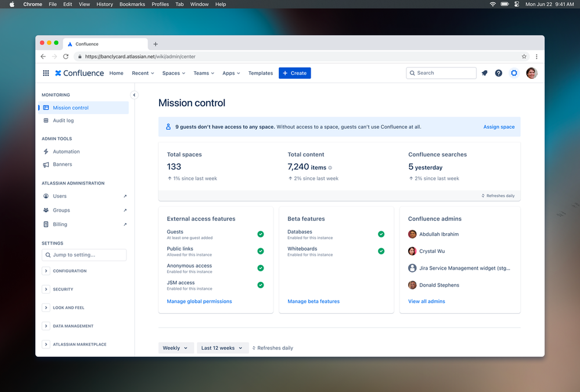This screenshot has height=392, width=580.
Task: Click the blue Create button
Action: coord(294,73)
